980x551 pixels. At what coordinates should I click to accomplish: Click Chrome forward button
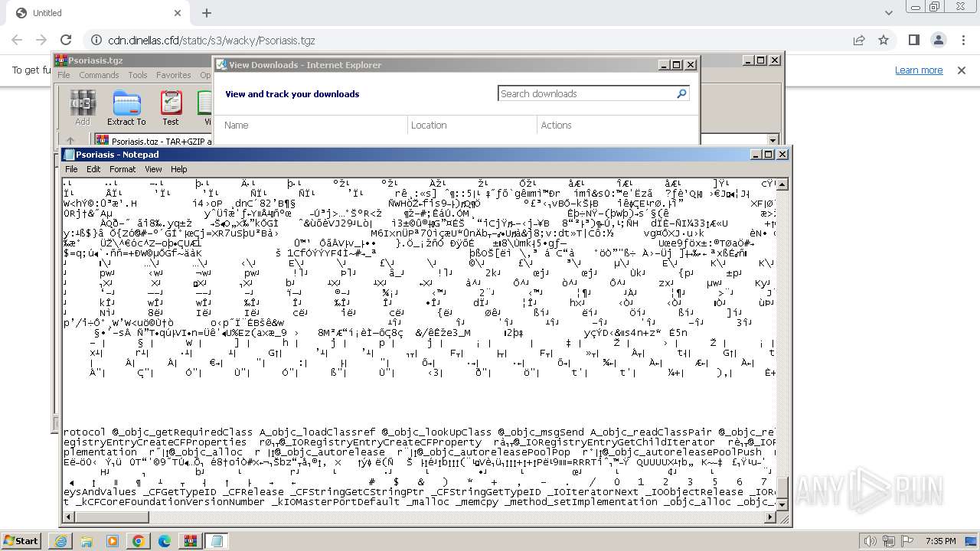41,40
